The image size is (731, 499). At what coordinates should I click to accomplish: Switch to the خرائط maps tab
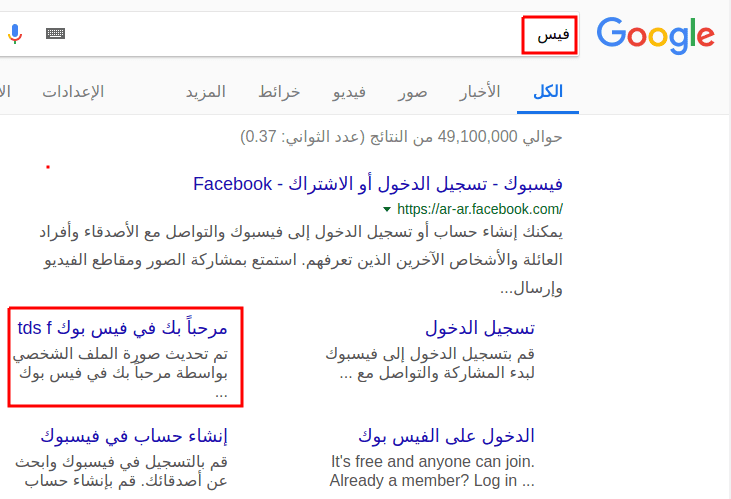279,92
